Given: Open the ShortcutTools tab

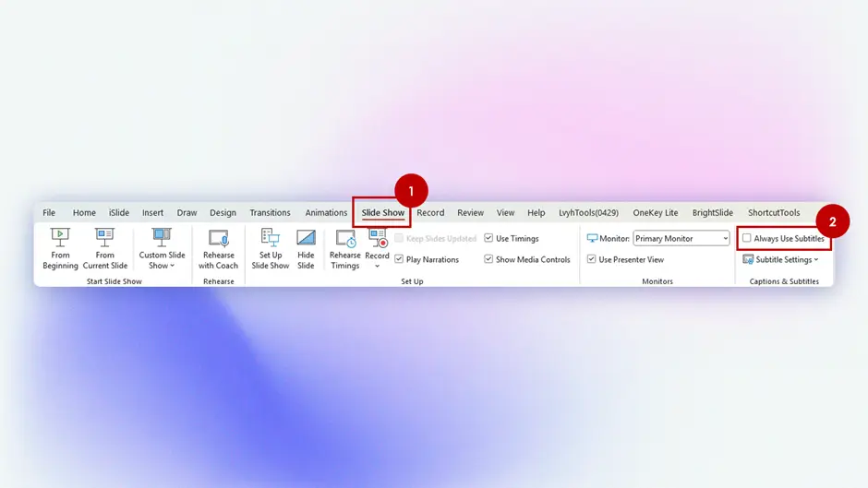Looking at the screenshot, I should [x=774, y=212].
